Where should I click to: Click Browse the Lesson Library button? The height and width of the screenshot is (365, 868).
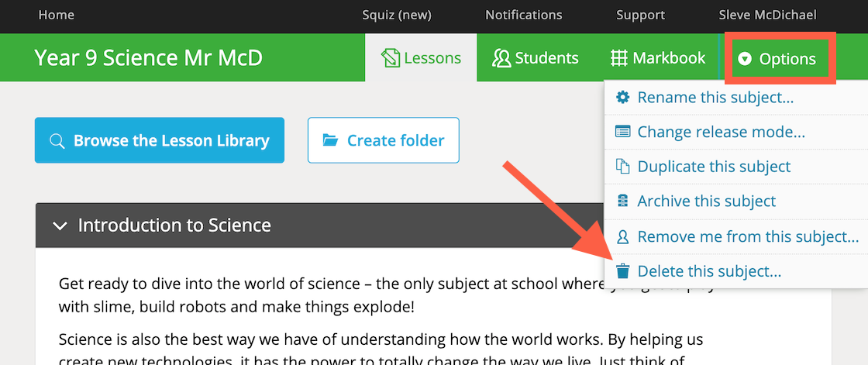[160, 140]
